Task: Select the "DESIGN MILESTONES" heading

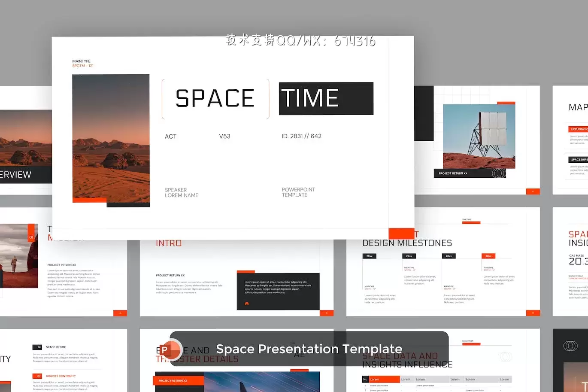Action: click(x=407, y=243)
